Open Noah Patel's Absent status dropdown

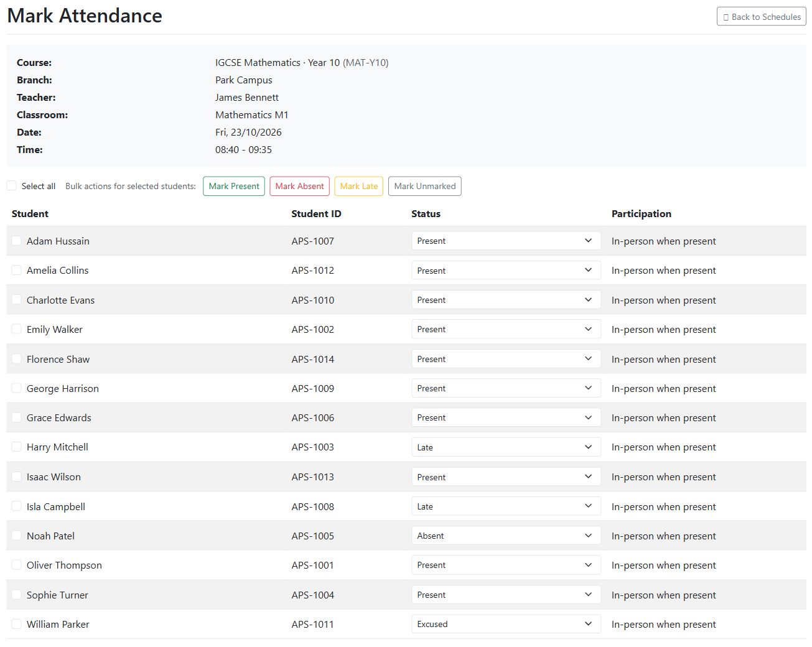click(506, 536)
